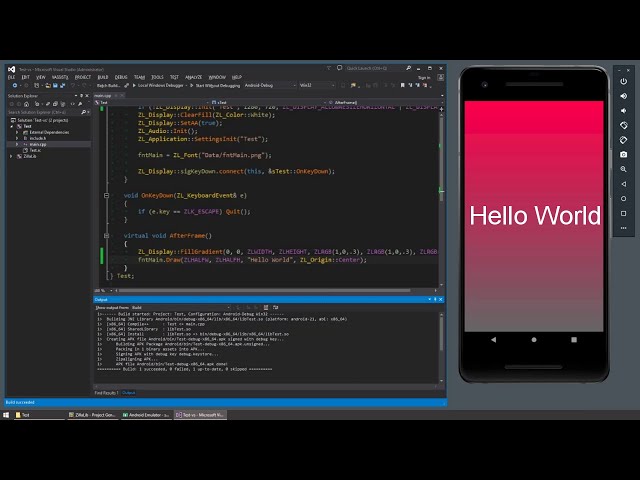This screenshot has width=640, height=480.
Task: Open the Windows Start button
Action: 6,415
